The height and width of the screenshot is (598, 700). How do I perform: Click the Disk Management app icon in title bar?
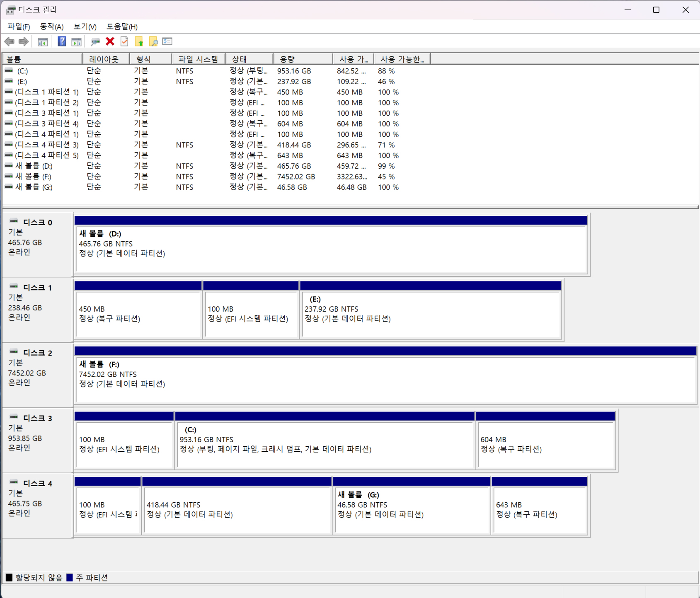click(x=11, y=10)
